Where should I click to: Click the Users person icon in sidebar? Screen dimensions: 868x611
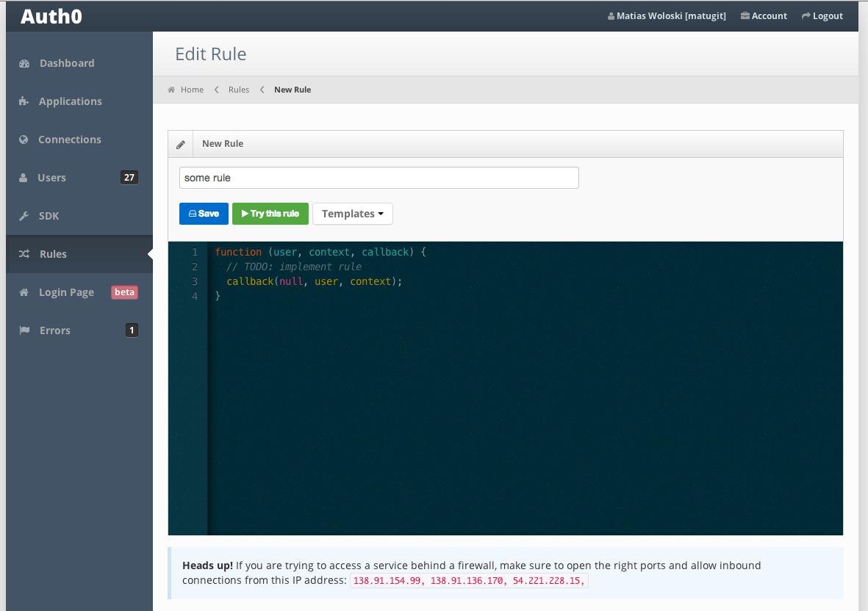click(x=24, y=178)
